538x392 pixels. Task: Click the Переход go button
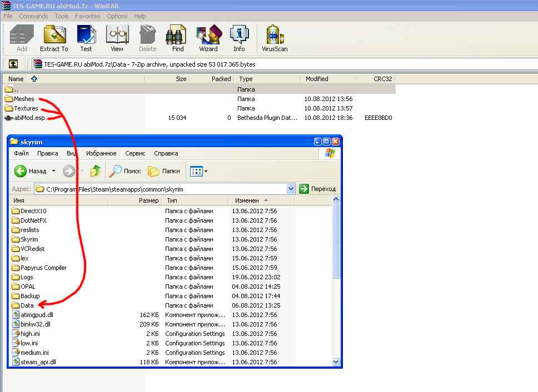(317, 189)
